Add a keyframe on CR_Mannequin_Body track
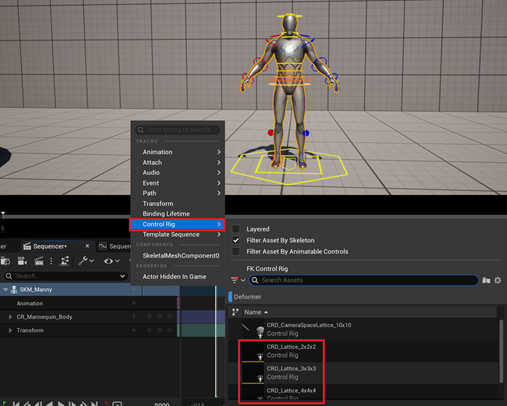The width and height of the screenshot is (507, 406). [159, 316]
